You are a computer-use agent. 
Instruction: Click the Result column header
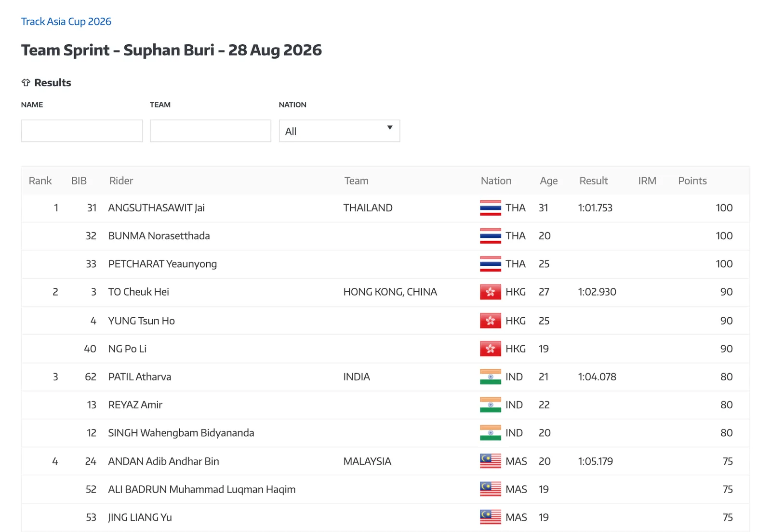pyautogui.click(x=594, y=181)
